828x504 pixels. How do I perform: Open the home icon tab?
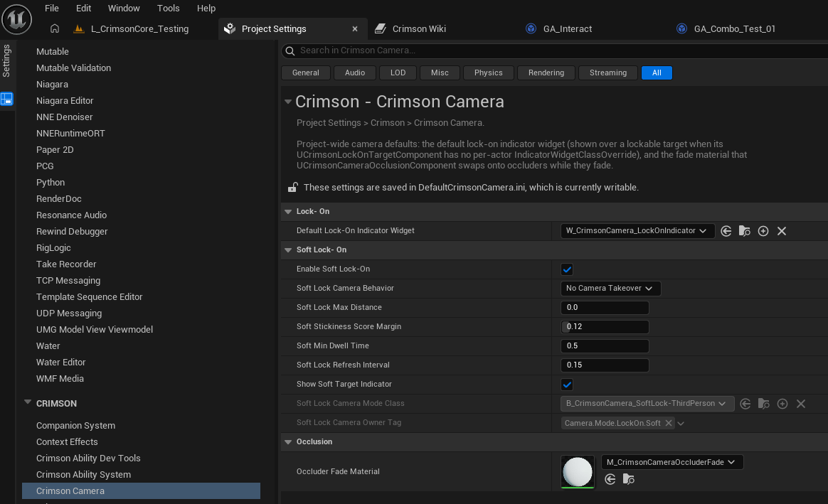[x=54, y=28]
